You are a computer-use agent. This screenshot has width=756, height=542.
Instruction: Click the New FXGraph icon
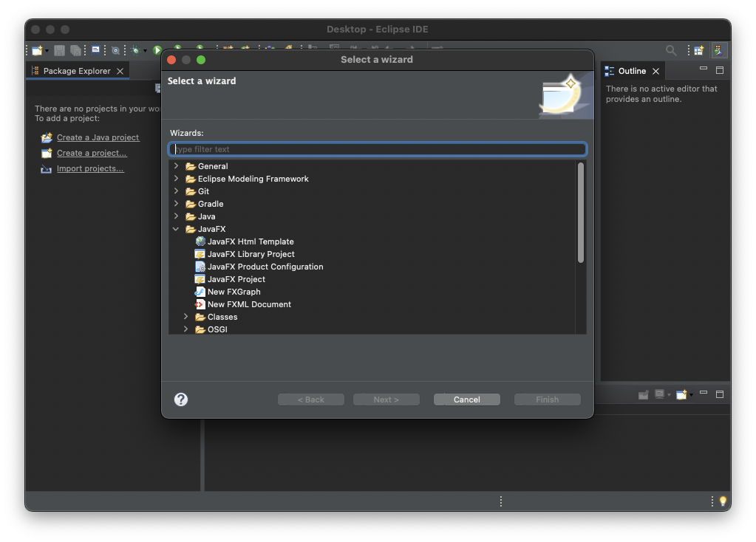click(200, 292)
